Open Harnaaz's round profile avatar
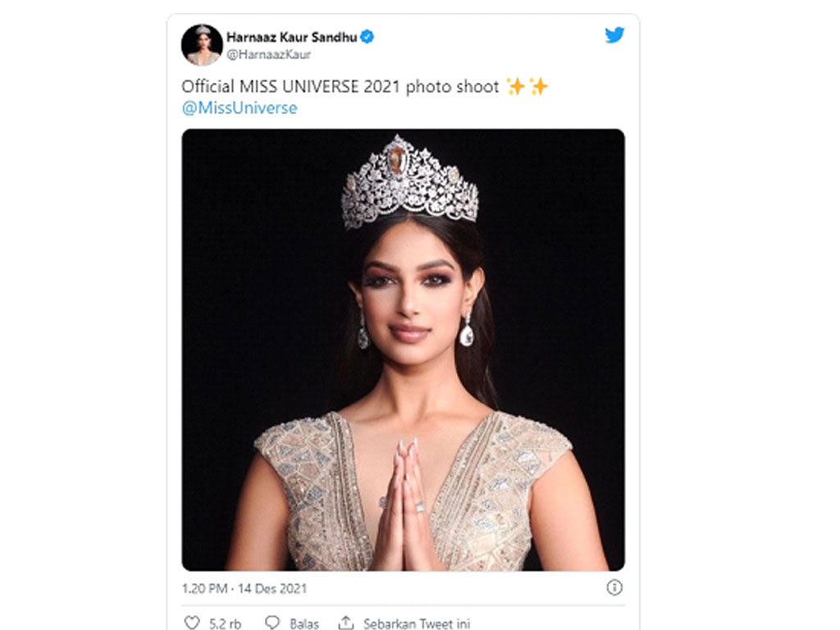840x630 pixels. pyautogui.click(x=202, y=44)
